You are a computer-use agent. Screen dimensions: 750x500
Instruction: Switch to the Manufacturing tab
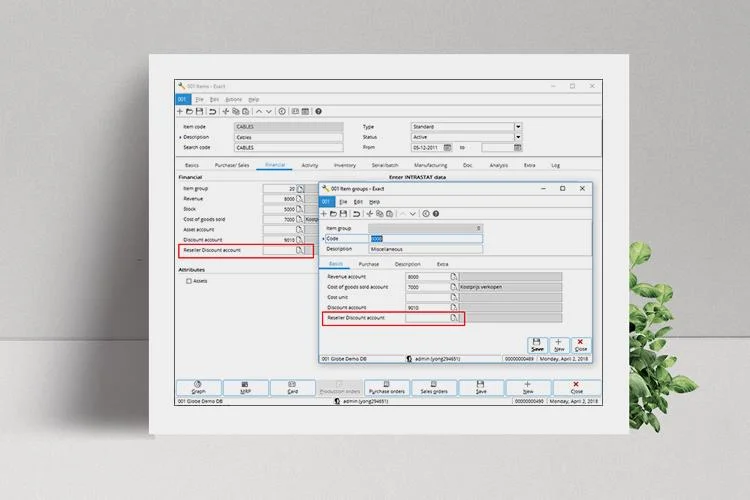(430, 165)
